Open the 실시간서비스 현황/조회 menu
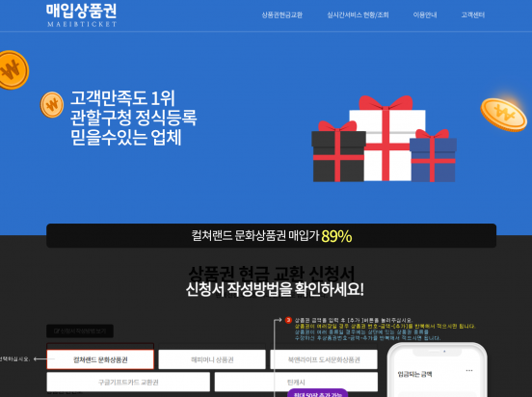The height and width of the screenshot is (397, 532). (358, 14)
